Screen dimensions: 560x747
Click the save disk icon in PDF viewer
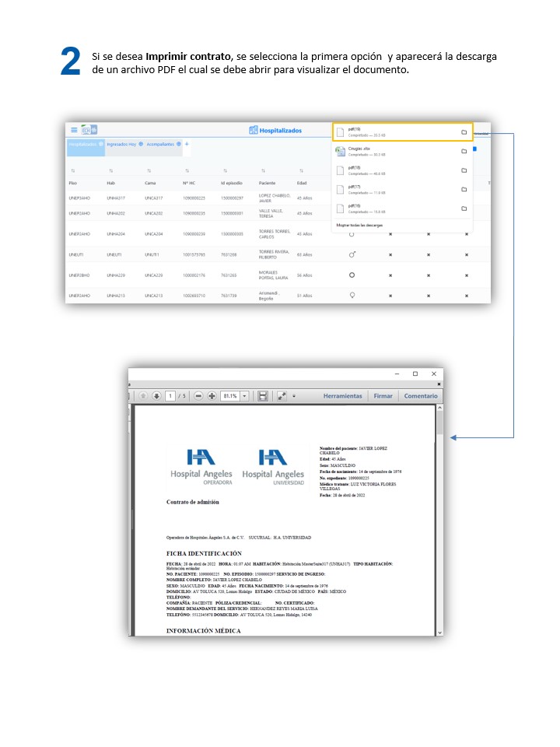click(263, 396)
